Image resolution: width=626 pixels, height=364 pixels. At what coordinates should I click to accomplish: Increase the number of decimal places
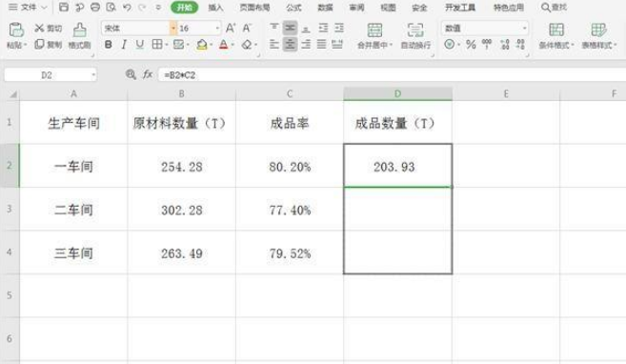[505, 44]
